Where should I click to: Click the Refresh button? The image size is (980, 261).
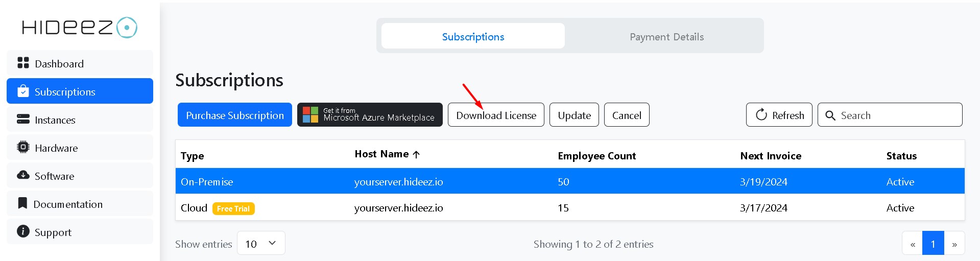pos(779,115)
